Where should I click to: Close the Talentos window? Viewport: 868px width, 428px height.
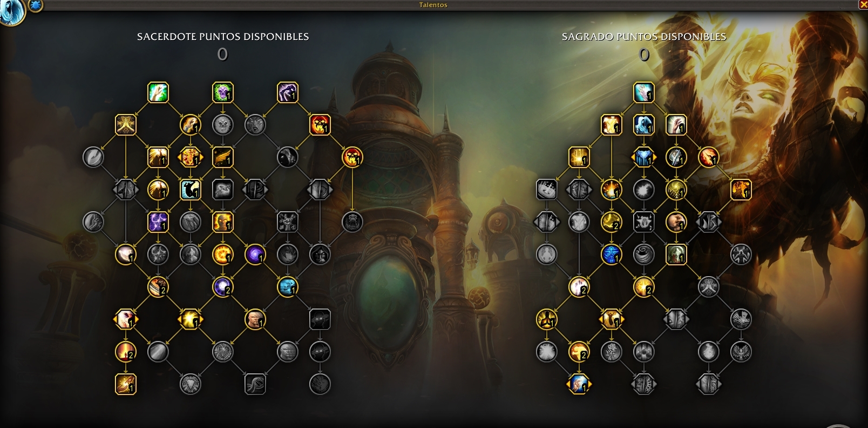click(863, 5)
